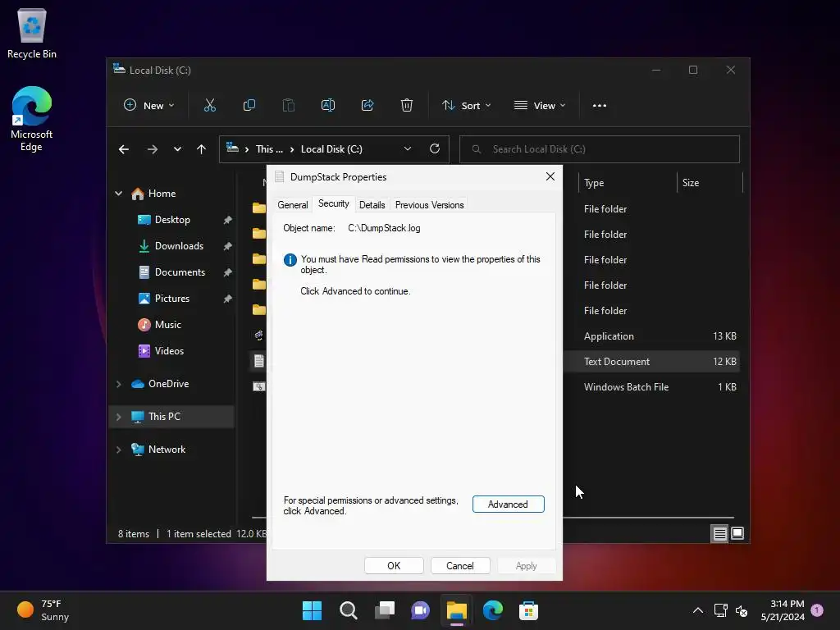Select the Application 13 KB row

[651, 336]
